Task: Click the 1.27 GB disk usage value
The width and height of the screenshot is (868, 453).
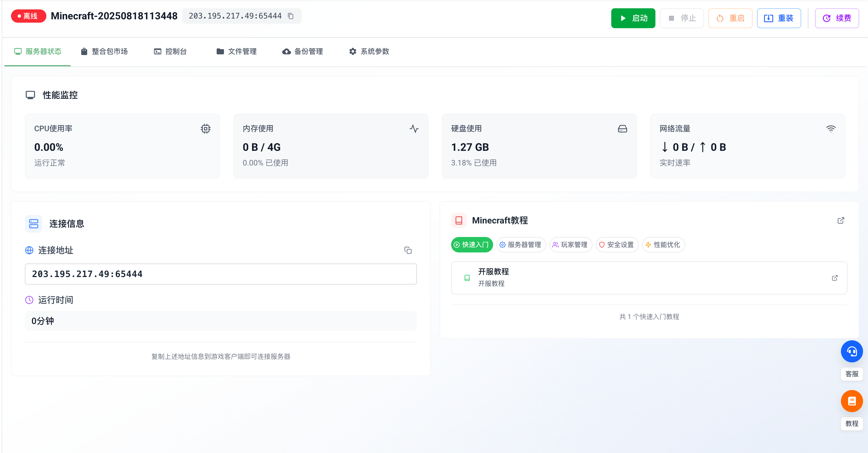Action: pyautogui.click(x=470, y=147)
